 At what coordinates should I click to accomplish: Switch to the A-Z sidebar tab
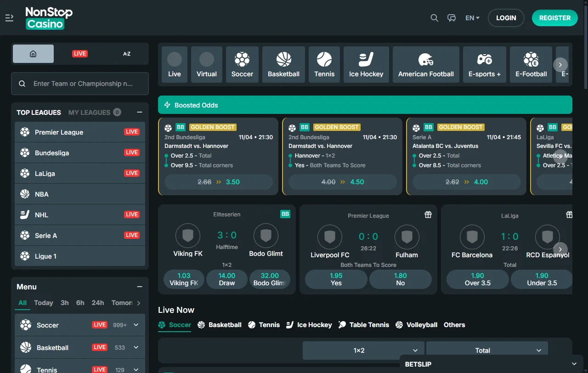(127, 54)
